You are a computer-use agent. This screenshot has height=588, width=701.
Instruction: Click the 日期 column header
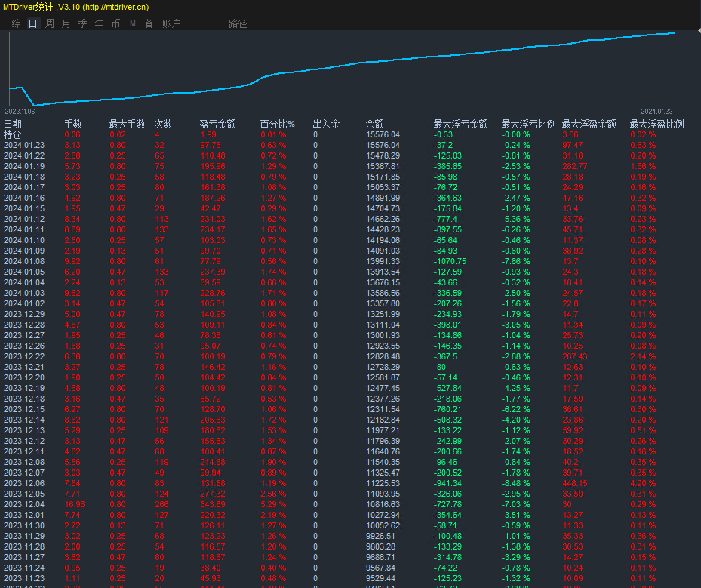13,124
